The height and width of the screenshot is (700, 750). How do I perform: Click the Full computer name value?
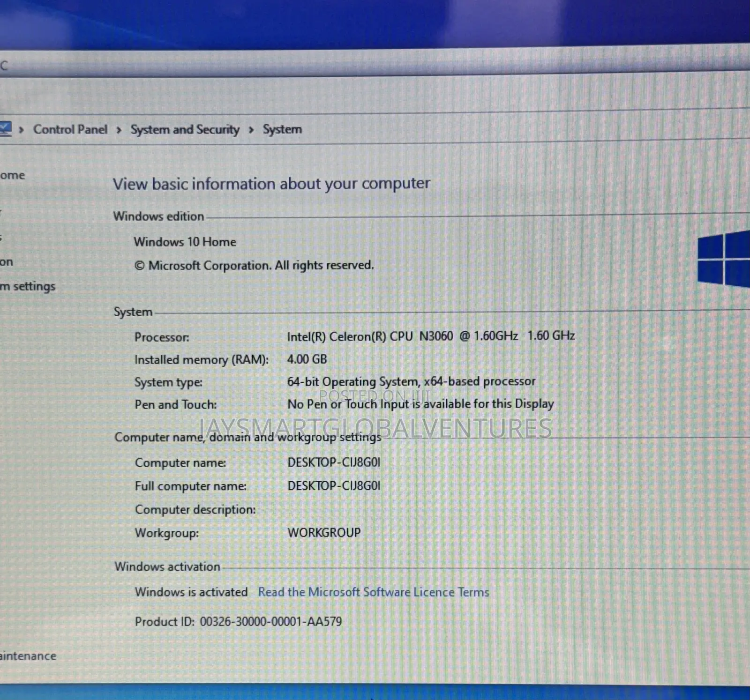pos(334,486)
